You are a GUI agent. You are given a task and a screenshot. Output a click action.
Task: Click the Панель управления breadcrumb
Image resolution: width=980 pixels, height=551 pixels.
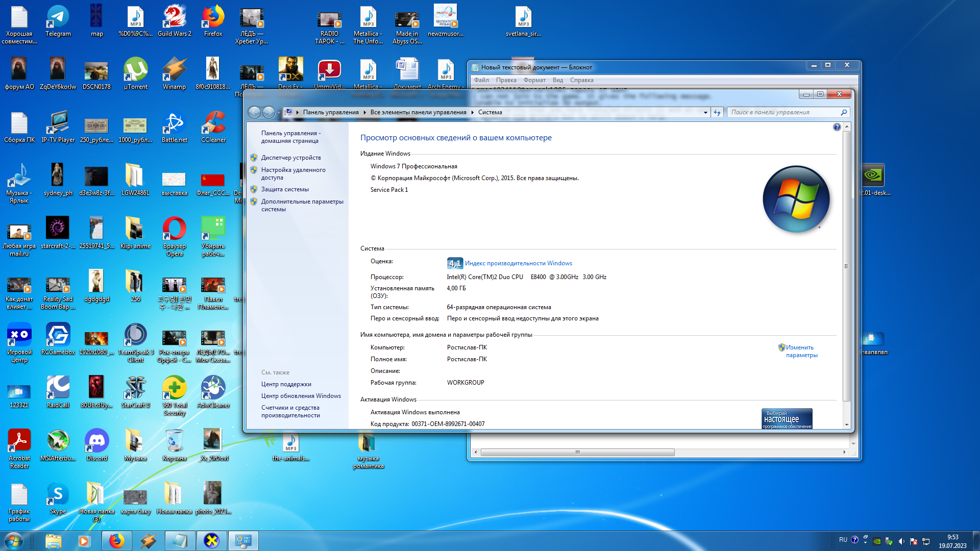coord(331,112)
